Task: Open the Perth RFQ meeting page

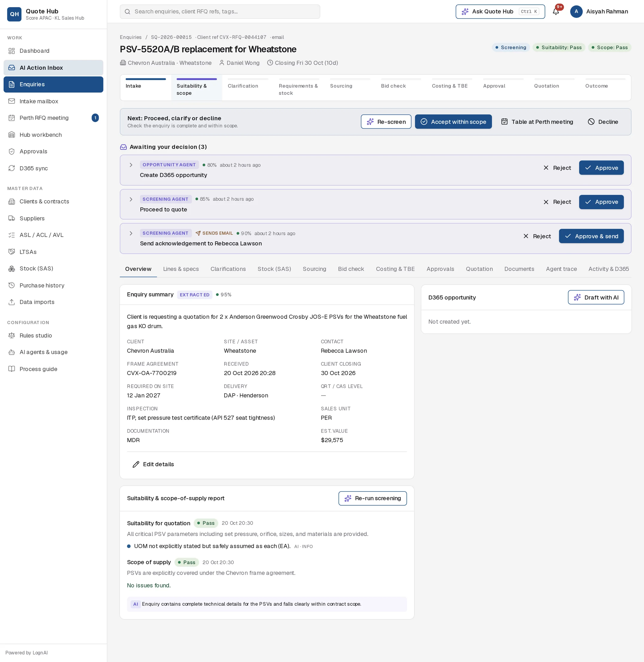Action: pyautogui.click(x=53, y=118)
